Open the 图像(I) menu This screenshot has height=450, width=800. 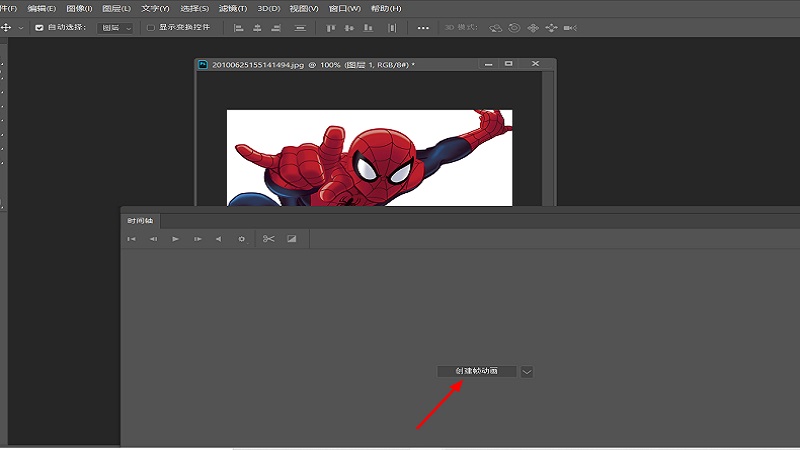pos(79,9)
